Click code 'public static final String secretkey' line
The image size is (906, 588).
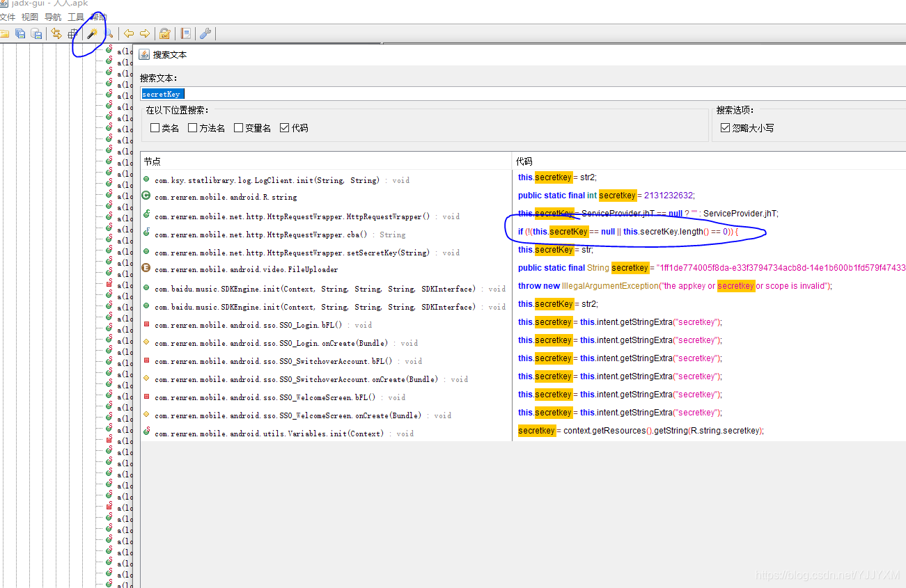click(x=712, y=267)
